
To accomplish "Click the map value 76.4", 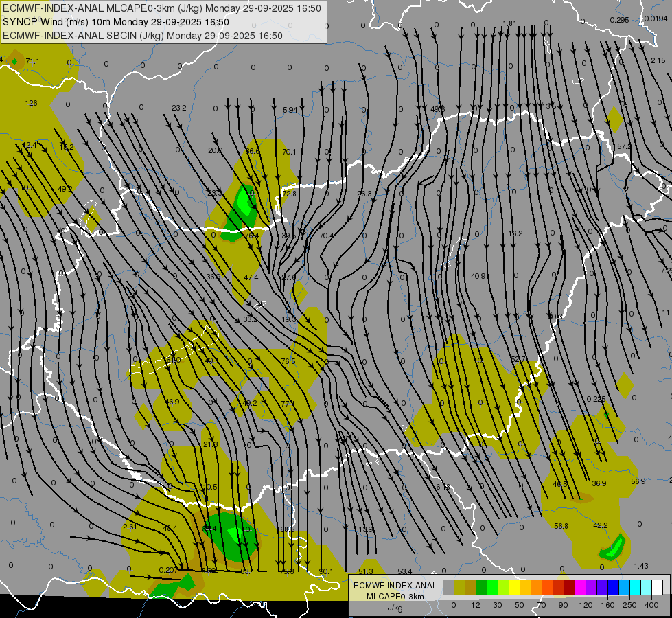I will (x=252, y=236).
